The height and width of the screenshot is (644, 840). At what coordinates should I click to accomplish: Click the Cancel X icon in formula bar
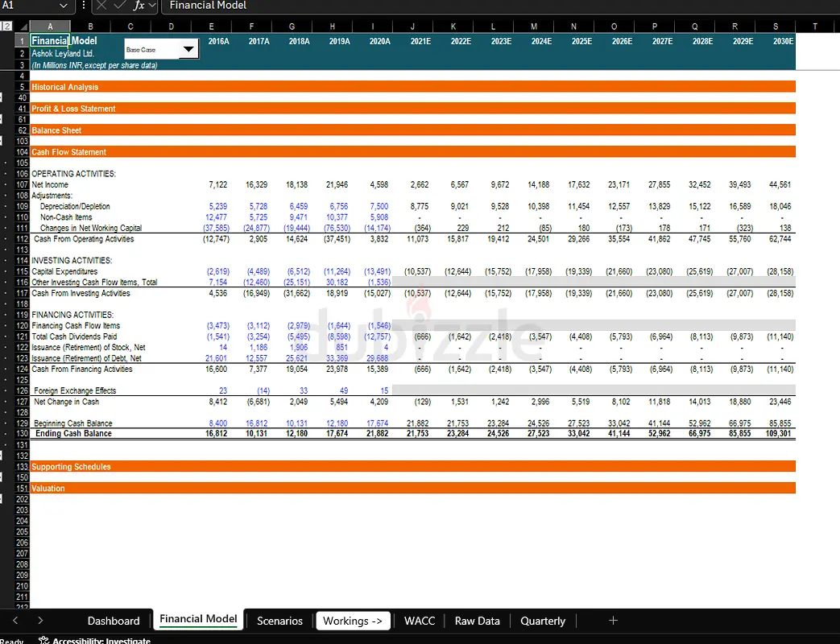pyautogui.click(x=102, y=6)
